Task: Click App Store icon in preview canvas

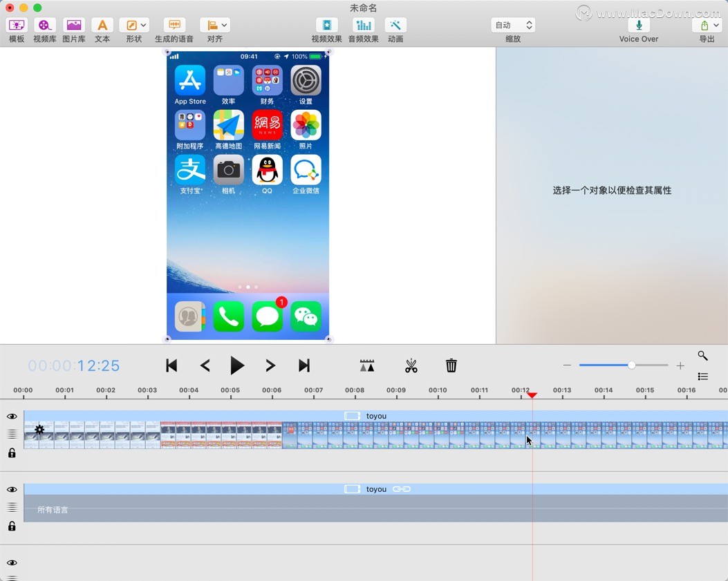Action: point(190,80)
